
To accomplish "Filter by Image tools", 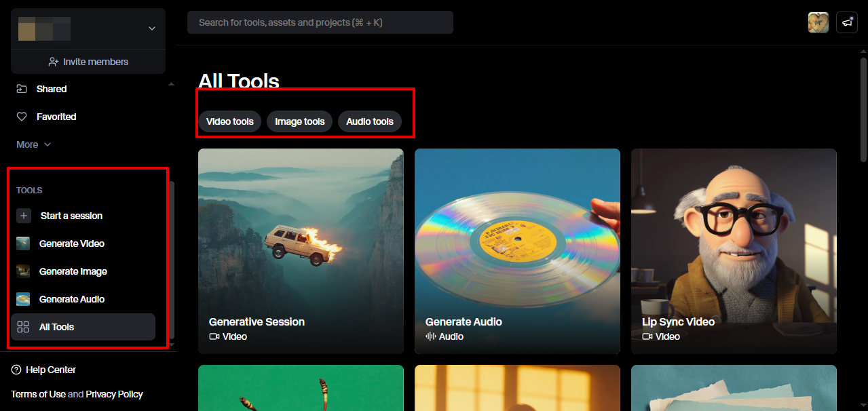I will 300,121.
